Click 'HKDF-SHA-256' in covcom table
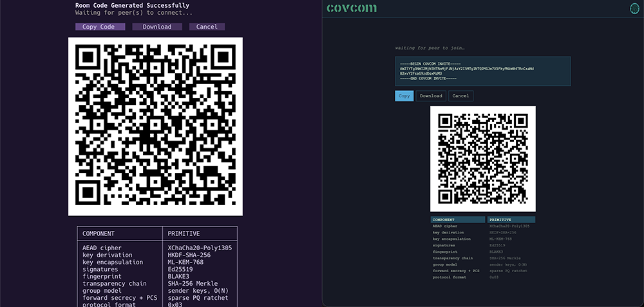 pyautogui.click(x=503, y=233)
